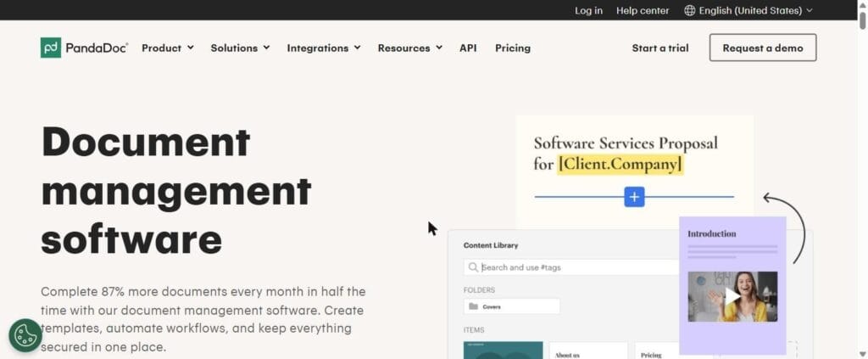Image resolution: width=868 pixels, height=359 pixels.
Task: Click Start a trial
Action: (660, 48)
